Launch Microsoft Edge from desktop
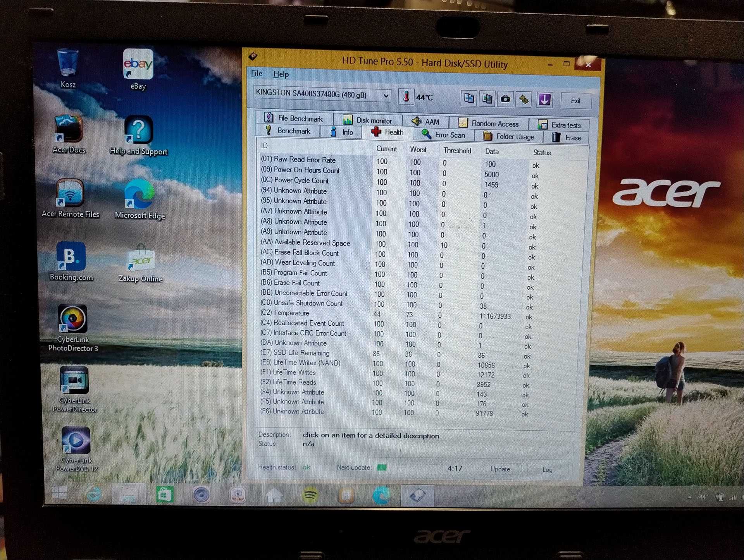Screen dimensions: 744x560 (x=140, y=199)
